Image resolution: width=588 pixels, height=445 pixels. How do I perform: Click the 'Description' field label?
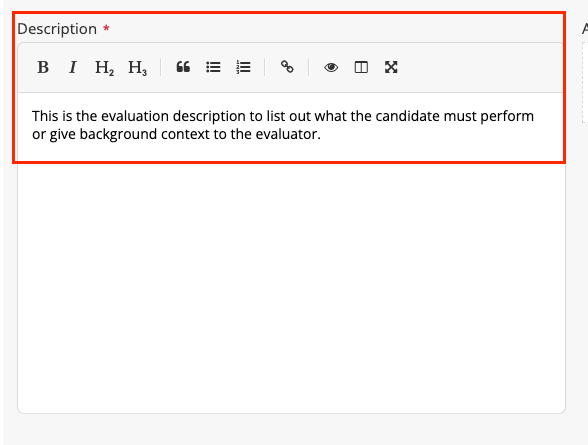pos(57,29)
